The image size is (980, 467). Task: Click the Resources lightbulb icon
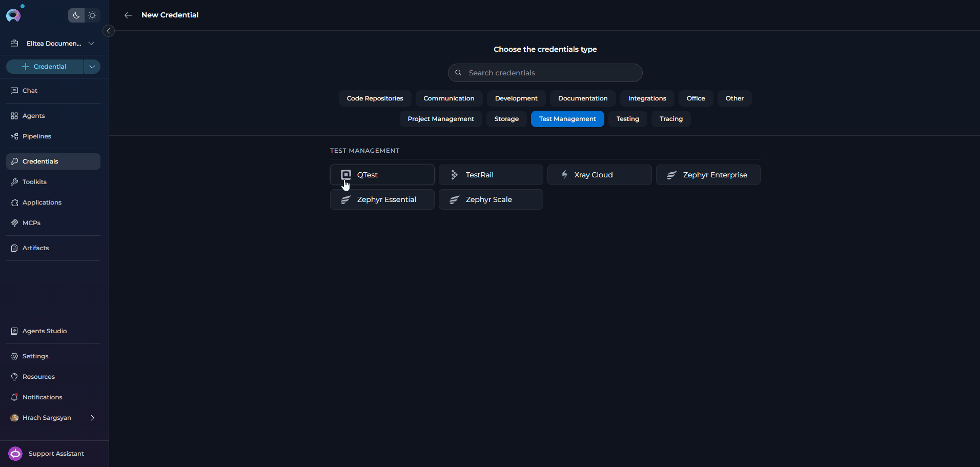pos(14,377)
